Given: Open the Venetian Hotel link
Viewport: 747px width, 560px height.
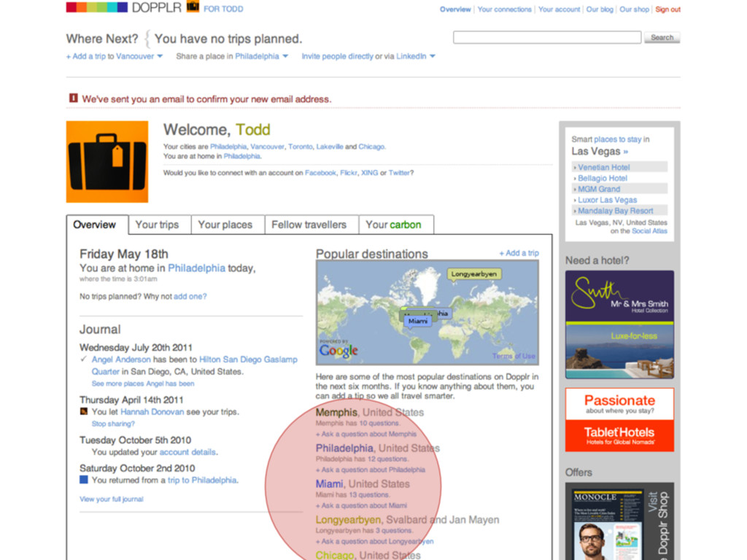Looking at the screenshot, I should click(x=603, y=167).
